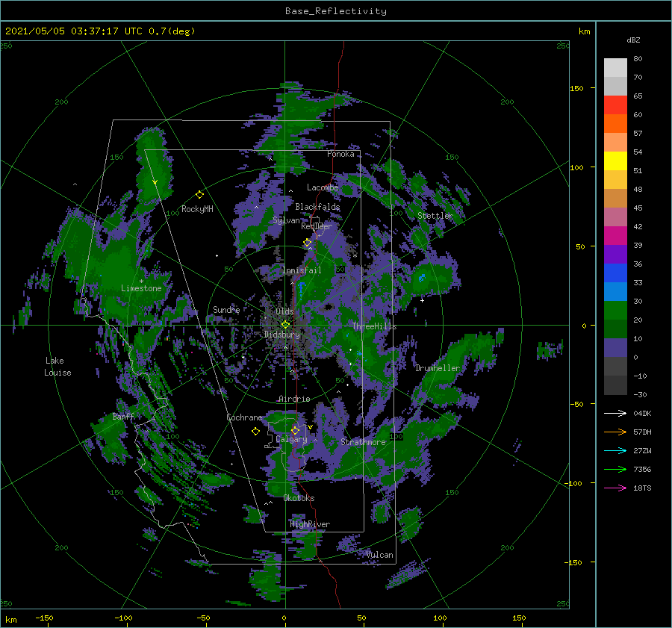
Task: Click the Stettler city label
Action: point(435,216)
